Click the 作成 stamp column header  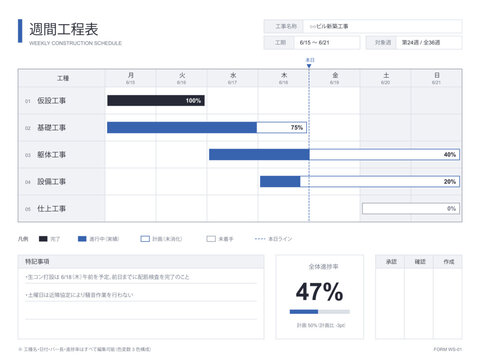tap(448, 262)
